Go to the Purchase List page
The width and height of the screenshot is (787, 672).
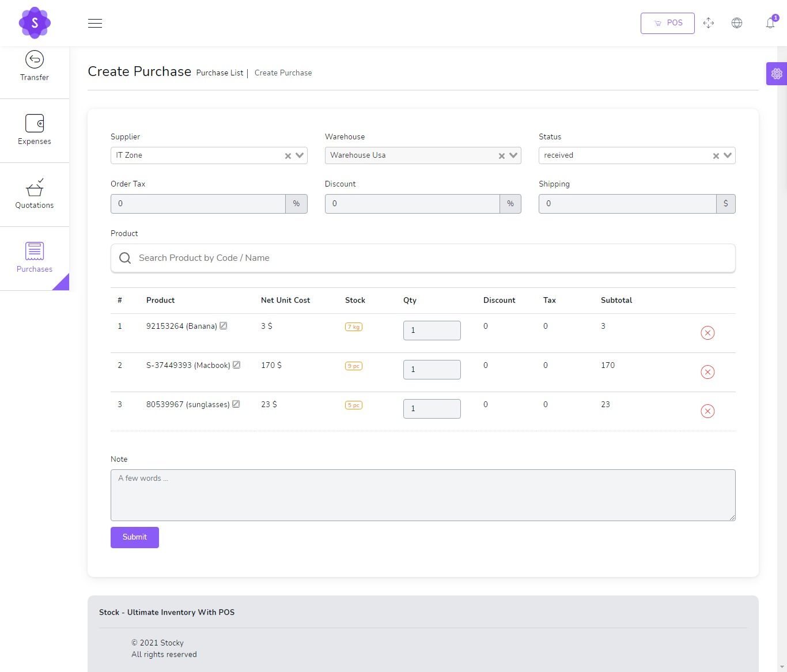click(220, 73)
